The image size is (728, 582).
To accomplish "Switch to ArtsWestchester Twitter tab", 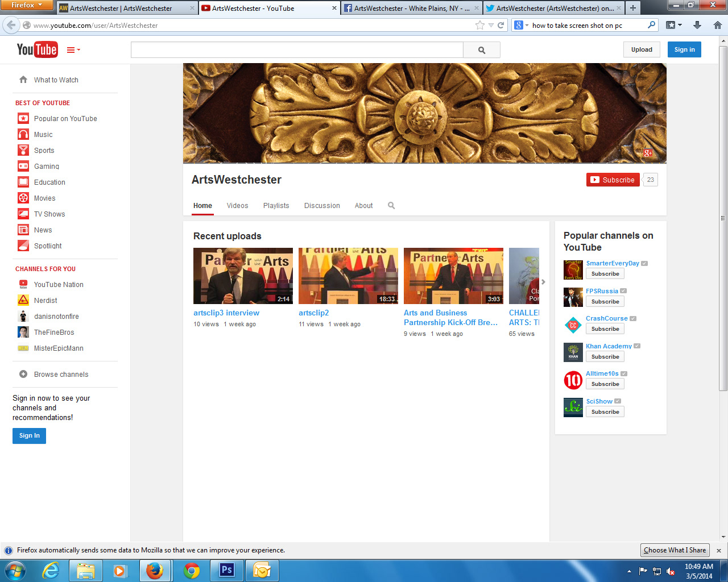I will pyautogui.click(x=553, y=9).
